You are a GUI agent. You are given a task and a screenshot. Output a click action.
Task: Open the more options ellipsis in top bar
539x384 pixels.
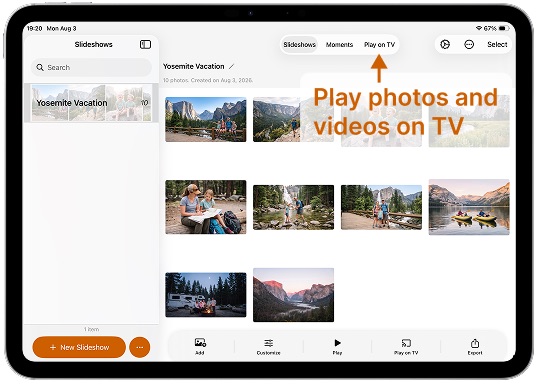pos(469,44)
